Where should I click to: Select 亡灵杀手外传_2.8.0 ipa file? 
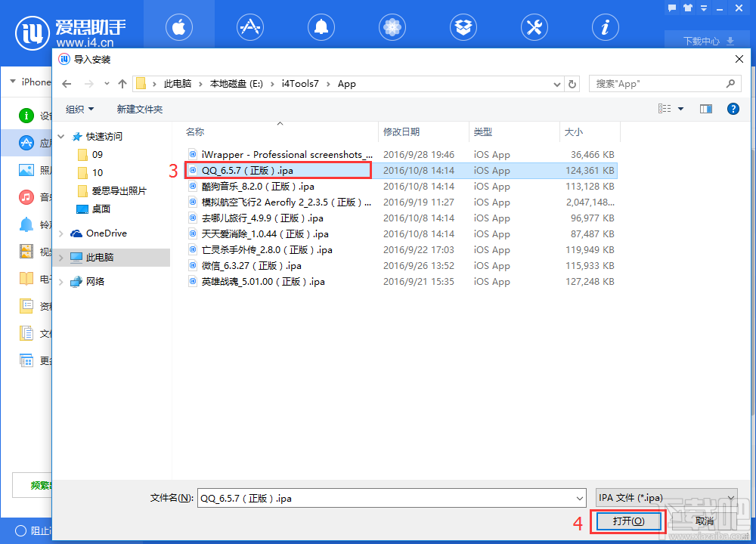401,250
